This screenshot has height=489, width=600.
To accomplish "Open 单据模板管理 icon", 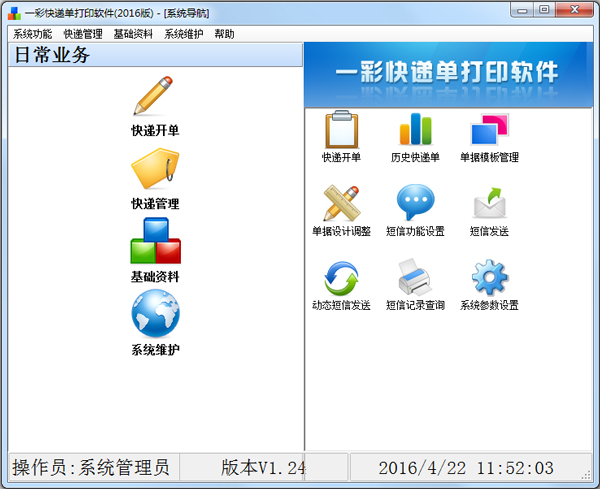I will point(489,129).
